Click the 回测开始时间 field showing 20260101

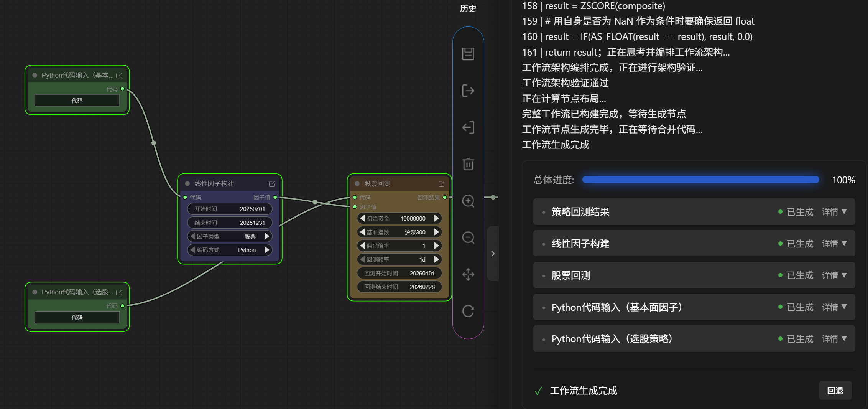(x=399, y=273)
